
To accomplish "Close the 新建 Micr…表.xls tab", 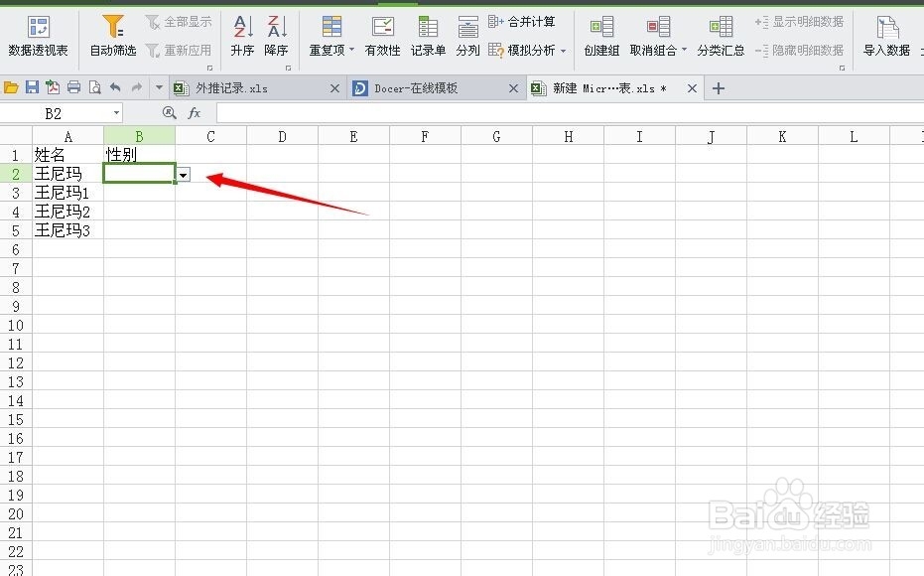I will click(x=692, y=88).
